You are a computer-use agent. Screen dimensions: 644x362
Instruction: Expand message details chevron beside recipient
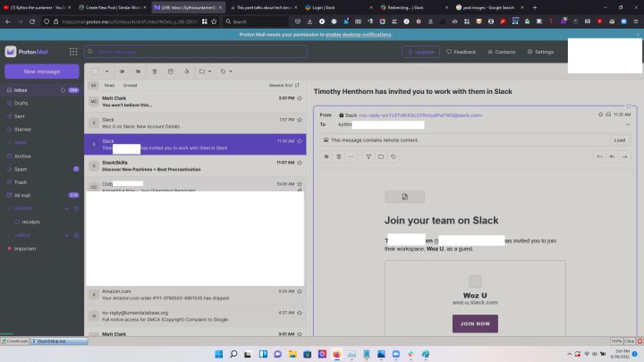click(628, 124)
